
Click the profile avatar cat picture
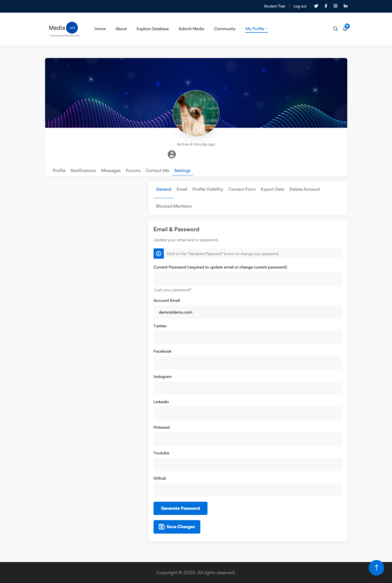(196, 113)
